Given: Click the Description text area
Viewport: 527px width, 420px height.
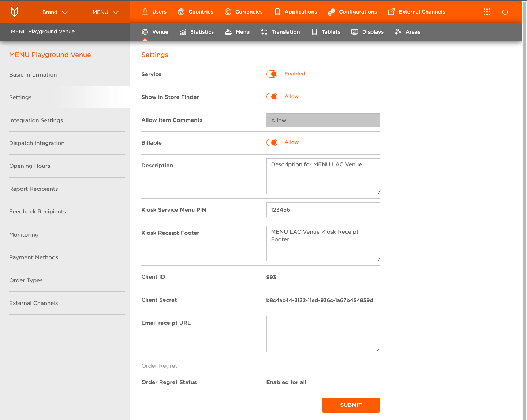Looking at the screenshot, I should click(323, 176).
